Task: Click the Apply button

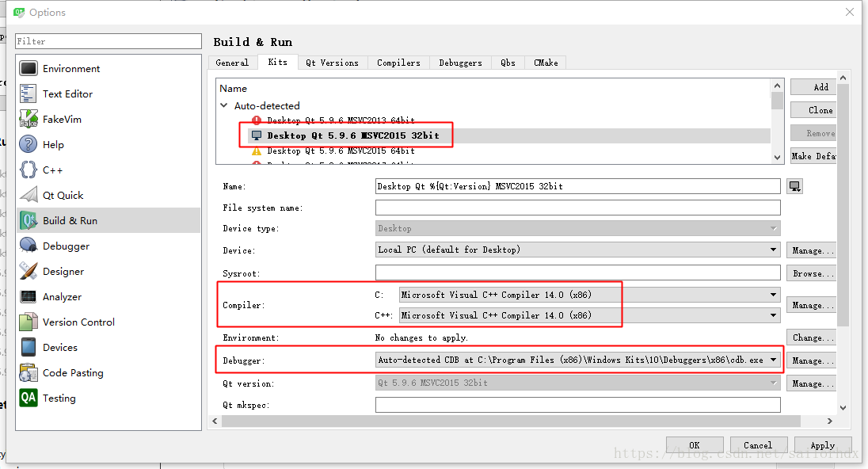Action: [823, 445]
